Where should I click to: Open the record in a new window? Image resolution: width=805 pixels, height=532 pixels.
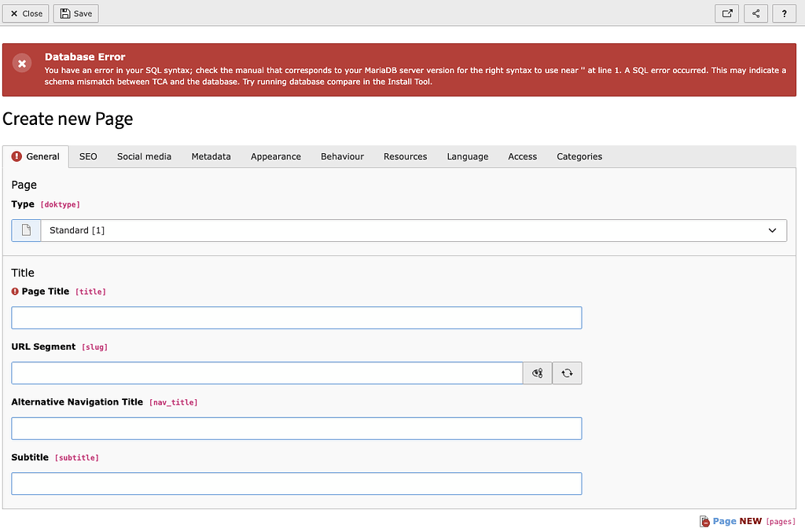pos(726,13)
